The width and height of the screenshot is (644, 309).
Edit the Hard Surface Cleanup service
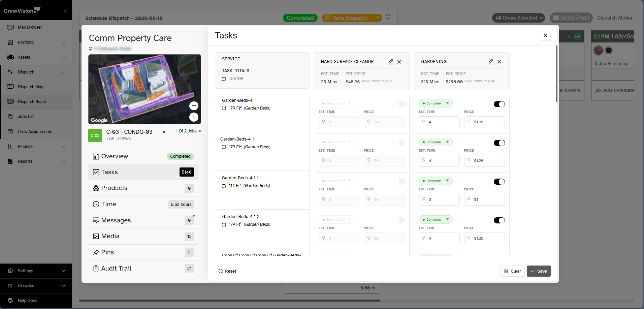(391, 62)
